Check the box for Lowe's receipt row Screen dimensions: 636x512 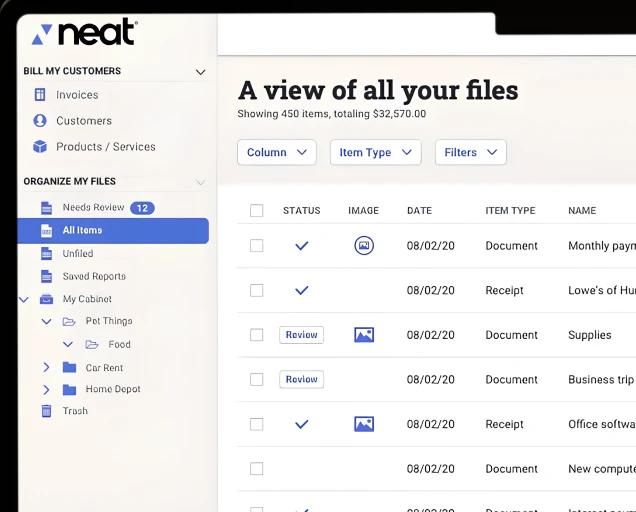pos(257,290)
